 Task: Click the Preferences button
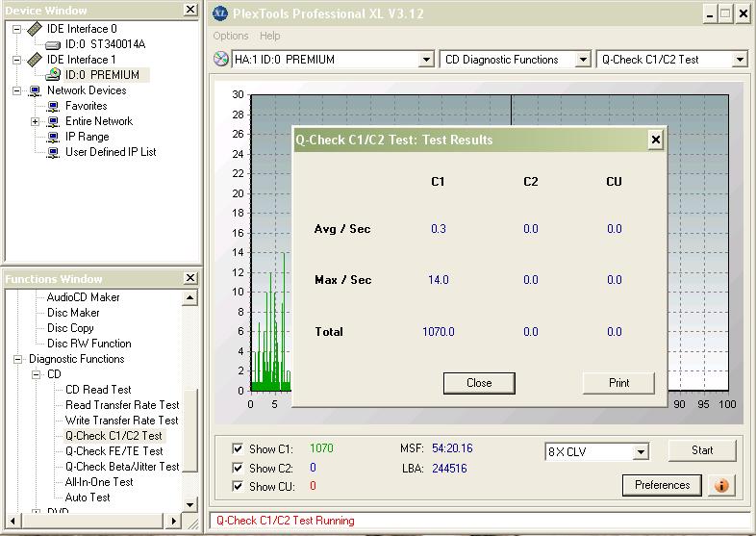pos(662,485)
